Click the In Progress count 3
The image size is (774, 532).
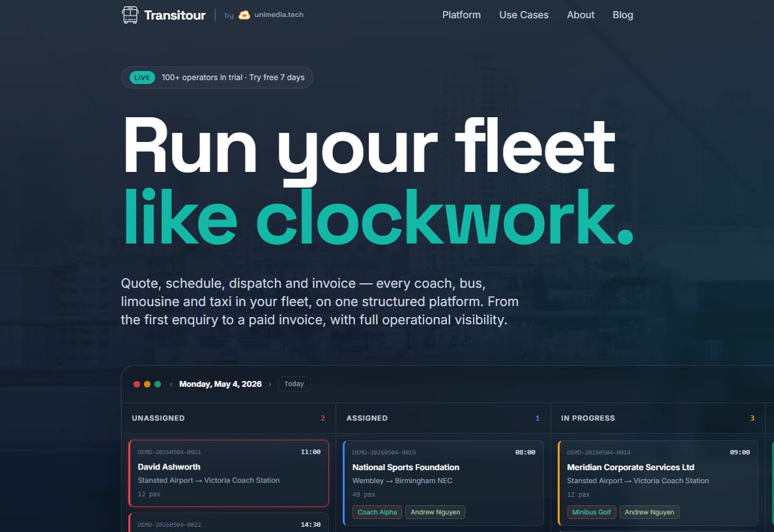(752, 418)
